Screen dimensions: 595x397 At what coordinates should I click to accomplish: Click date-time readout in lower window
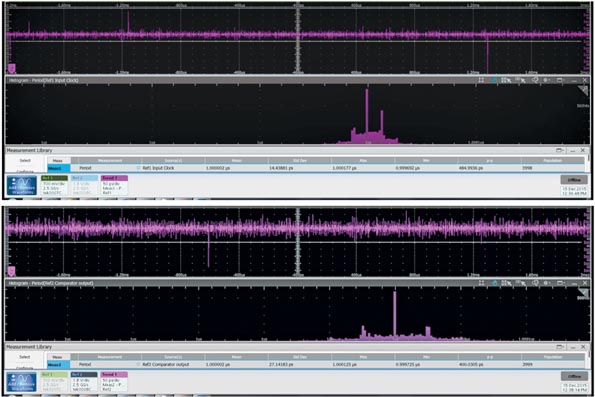point(574,388)
